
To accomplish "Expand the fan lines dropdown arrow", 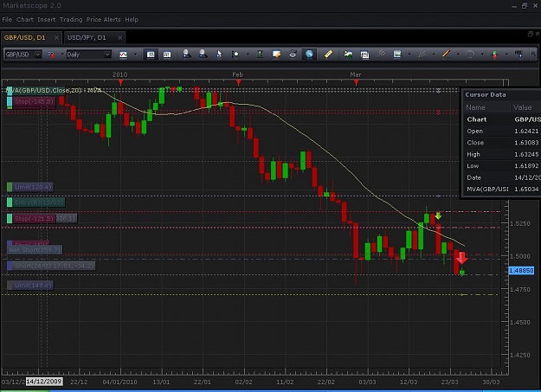I will tap(434, 55).
